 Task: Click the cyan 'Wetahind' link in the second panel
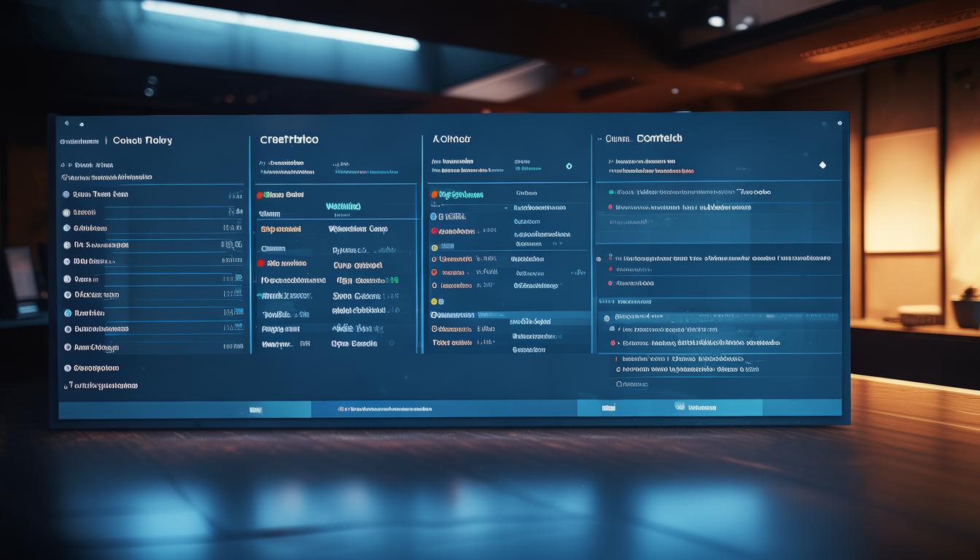pos(343,206)
